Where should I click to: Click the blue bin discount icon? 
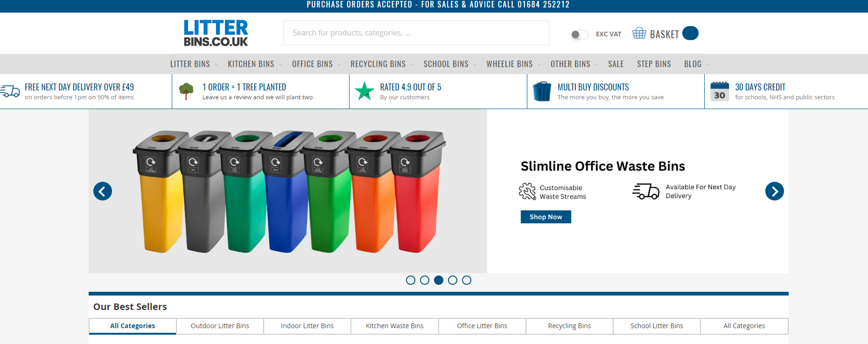542,91
